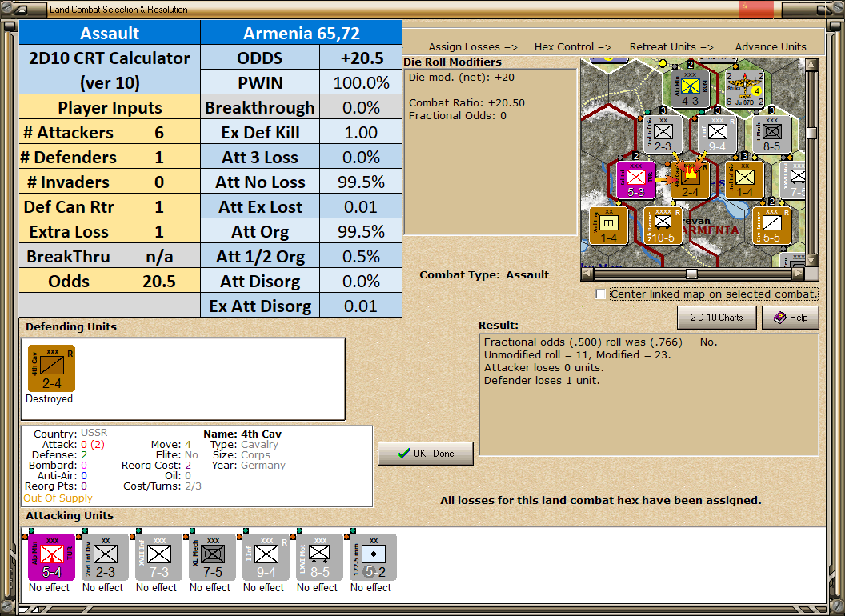This screenshot has width=845, height=616.
Task: Click the map's vertical scrollbar up arrow
Action: (811, 65)
